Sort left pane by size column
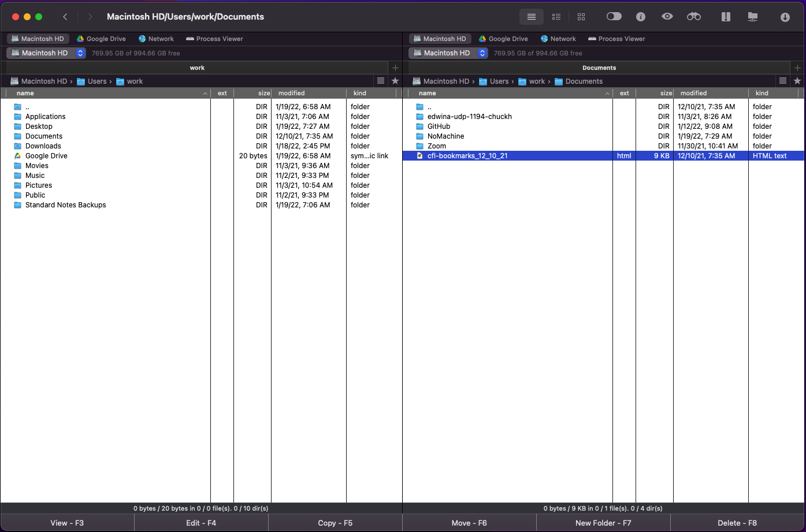Screen dimensions: 806x532 (x=252, y=93)
